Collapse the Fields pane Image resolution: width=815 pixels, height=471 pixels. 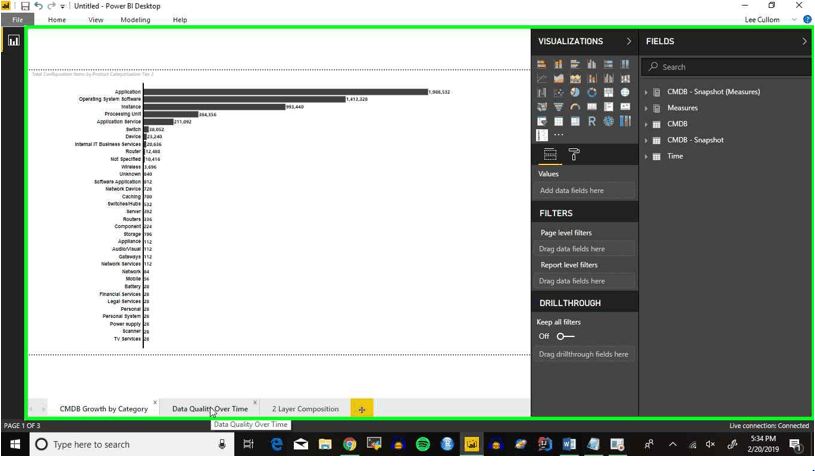point(804,41)
